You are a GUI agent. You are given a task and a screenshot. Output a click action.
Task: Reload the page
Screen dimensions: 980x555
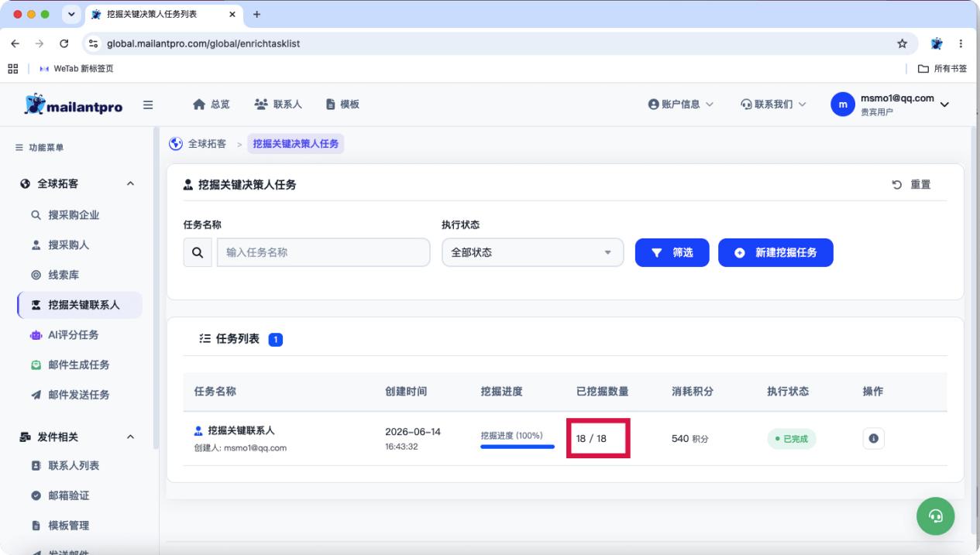pos(64,43)
